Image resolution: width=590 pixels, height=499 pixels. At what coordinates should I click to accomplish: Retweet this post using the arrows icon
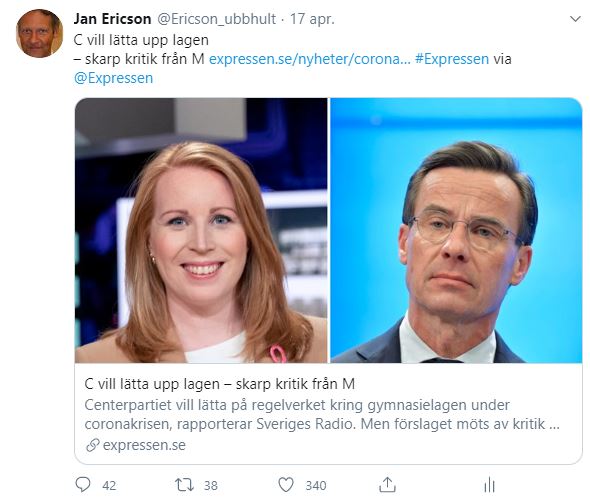(184, 485)
